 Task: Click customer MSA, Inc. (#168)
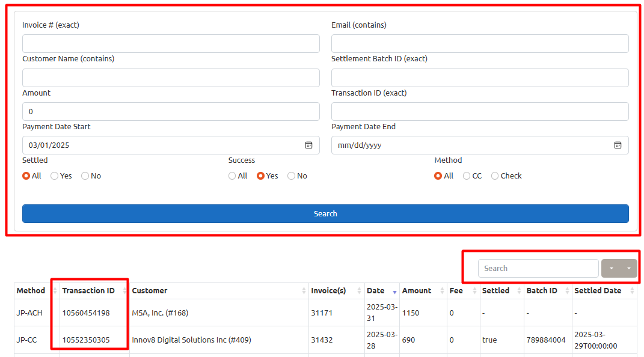coord(160,313)
